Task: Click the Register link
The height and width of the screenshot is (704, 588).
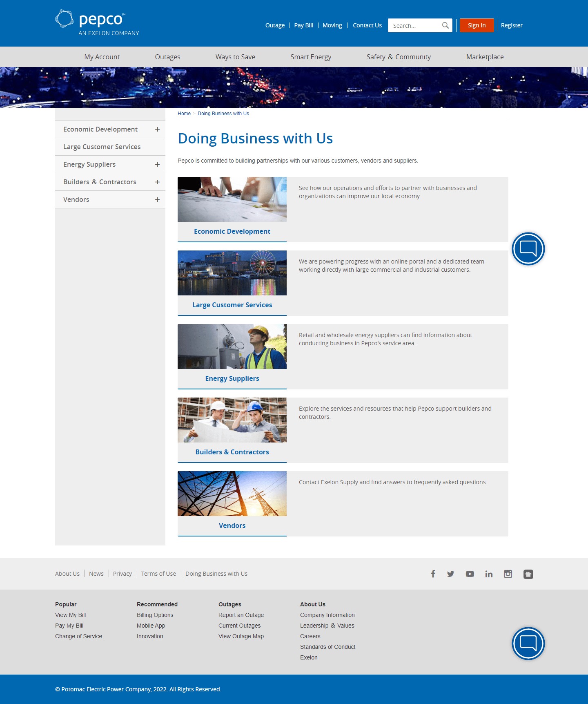Action: (512, 25)
